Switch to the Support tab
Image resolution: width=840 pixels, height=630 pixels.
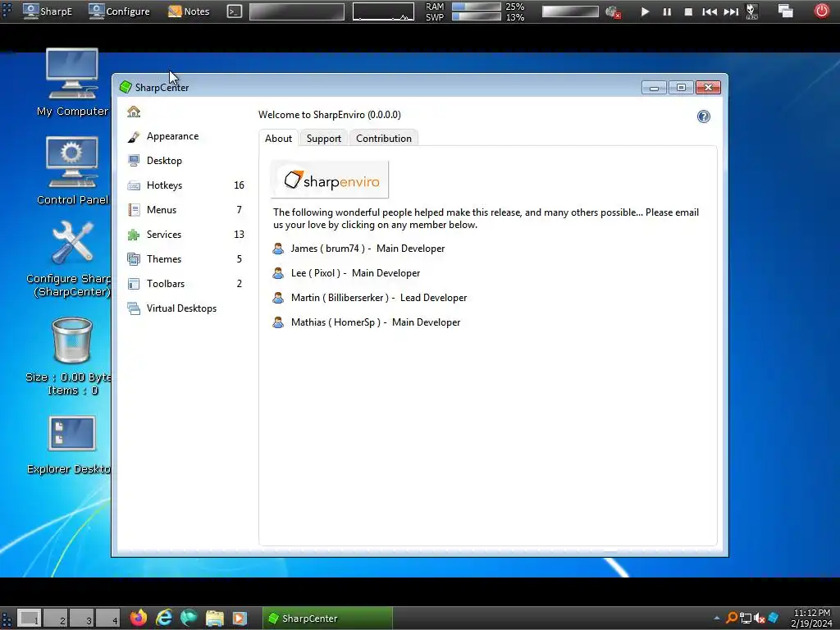point(323,138)
